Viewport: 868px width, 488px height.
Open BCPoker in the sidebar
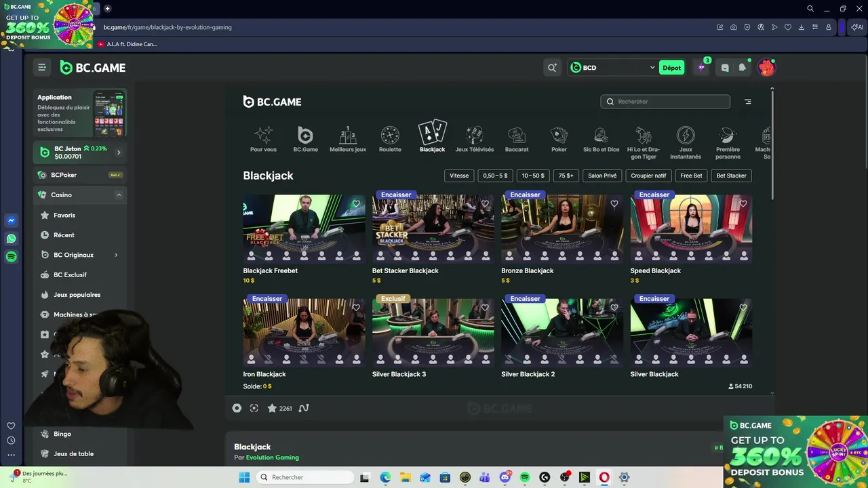pyautogui.click(x=80, y=175)
